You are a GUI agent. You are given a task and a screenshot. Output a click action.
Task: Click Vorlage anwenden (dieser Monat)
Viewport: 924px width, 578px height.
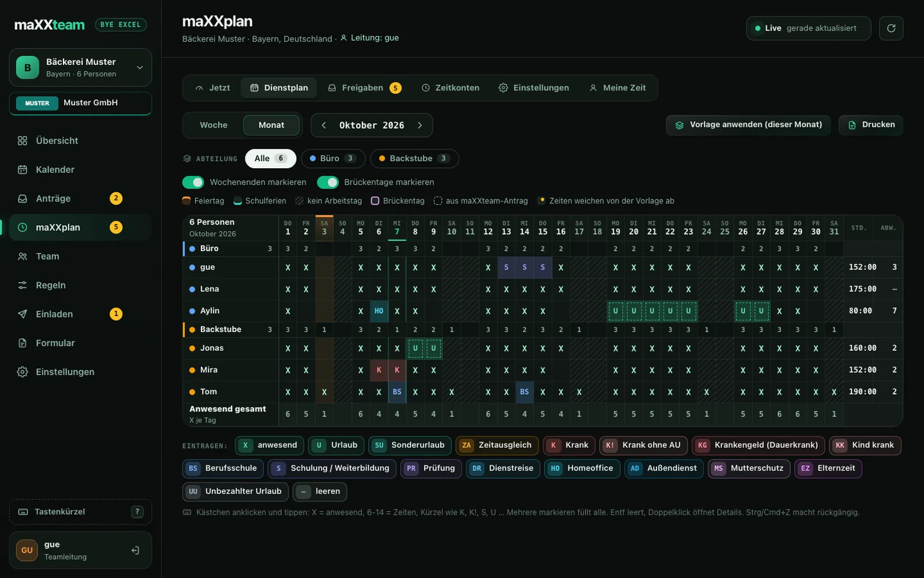click(x=748, y=125)
